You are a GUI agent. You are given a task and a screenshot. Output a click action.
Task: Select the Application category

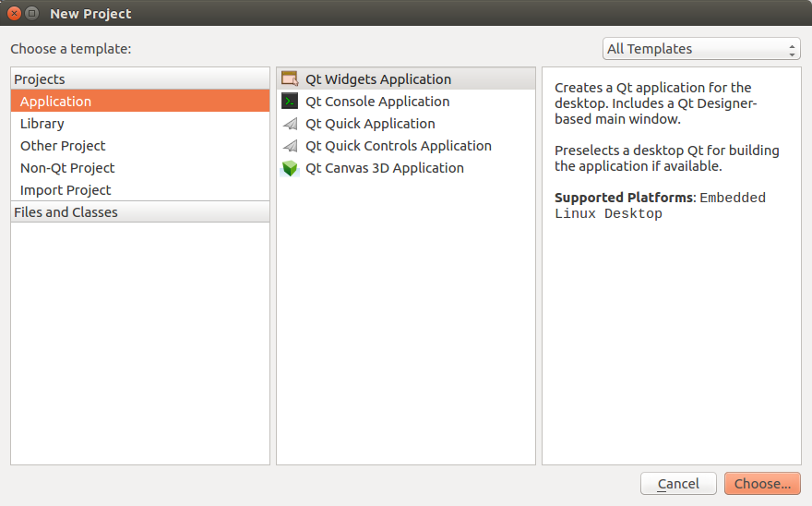55,102
